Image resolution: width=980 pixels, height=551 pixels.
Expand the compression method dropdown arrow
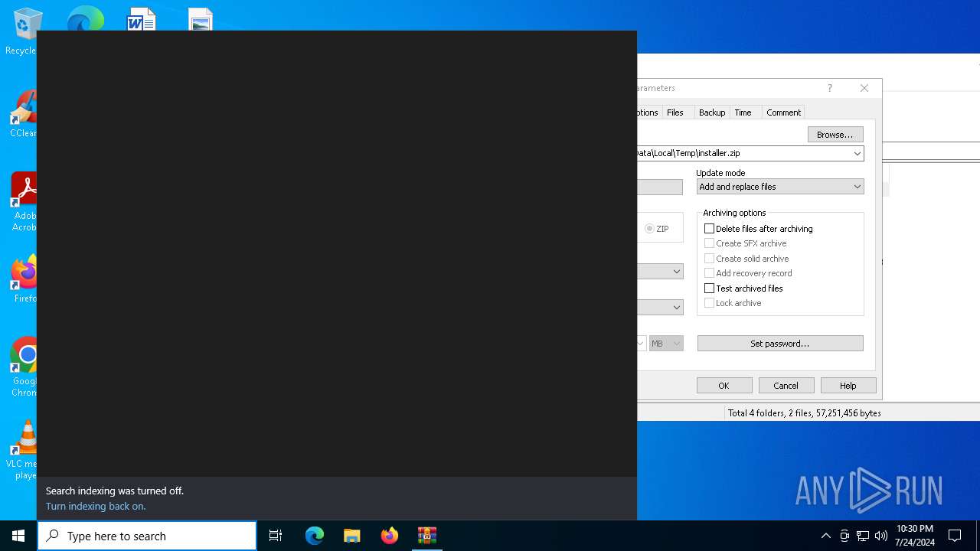pos(677,272)
